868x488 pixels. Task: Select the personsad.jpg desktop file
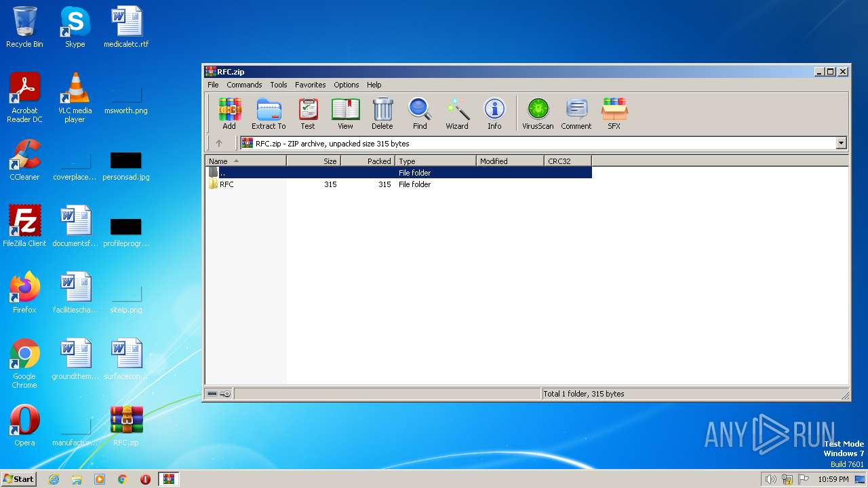point(126,166)
